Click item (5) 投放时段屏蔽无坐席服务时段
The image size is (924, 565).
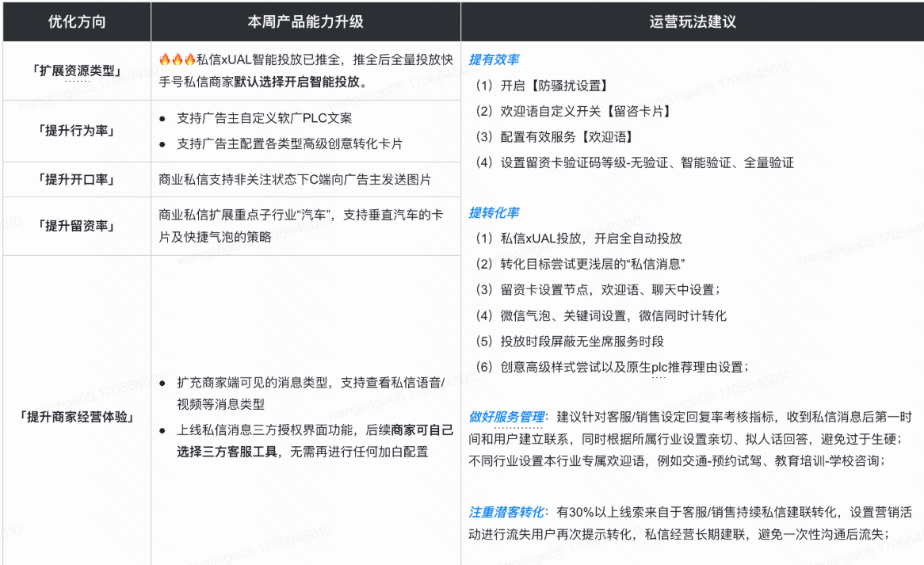[570, 341]
